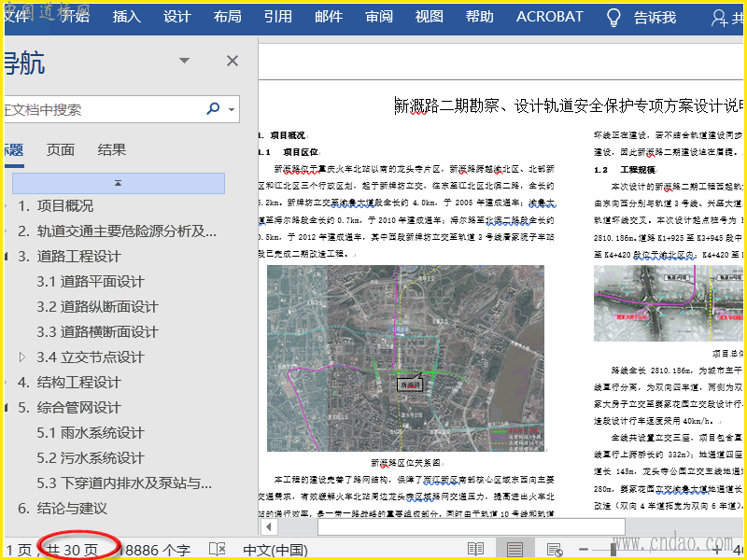747x560 pixels.
Task: Open search options dropdown next to magnifier
Action: 231,109
